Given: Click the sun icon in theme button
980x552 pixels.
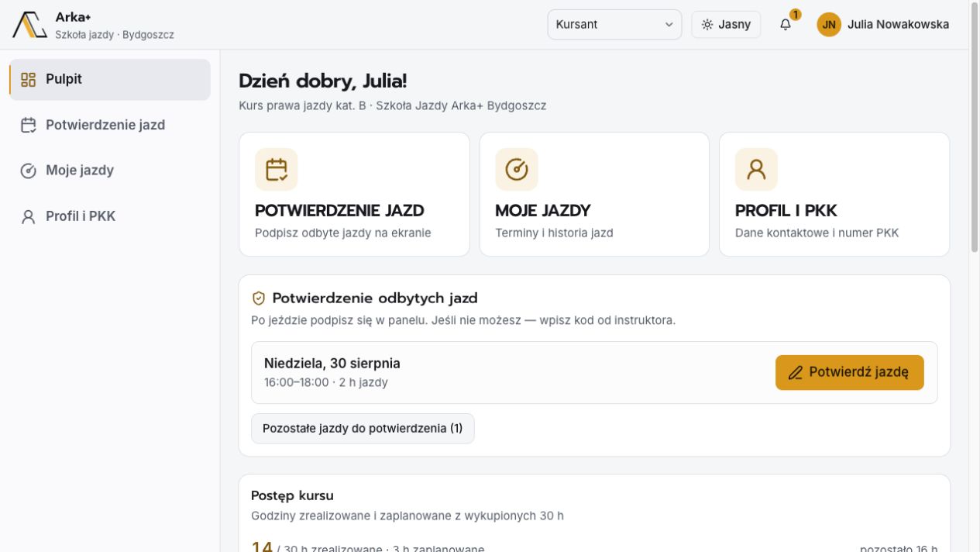Looking at the screenshot, I should click(x=707, y=24).
